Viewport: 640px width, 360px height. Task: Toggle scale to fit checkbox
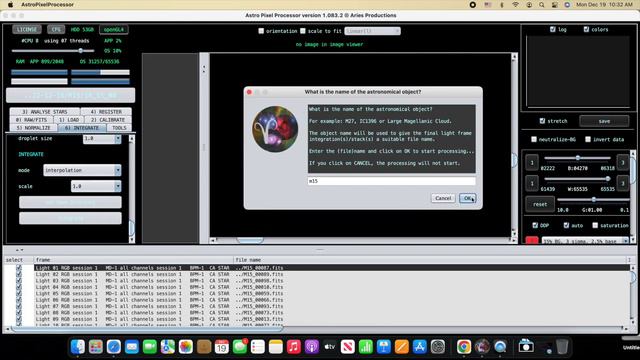point(303,31)
